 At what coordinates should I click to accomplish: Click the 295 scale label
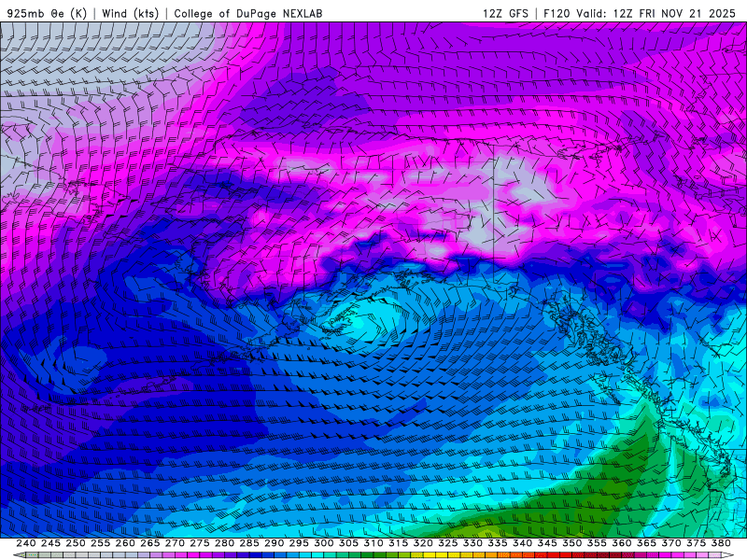point(299,543)
